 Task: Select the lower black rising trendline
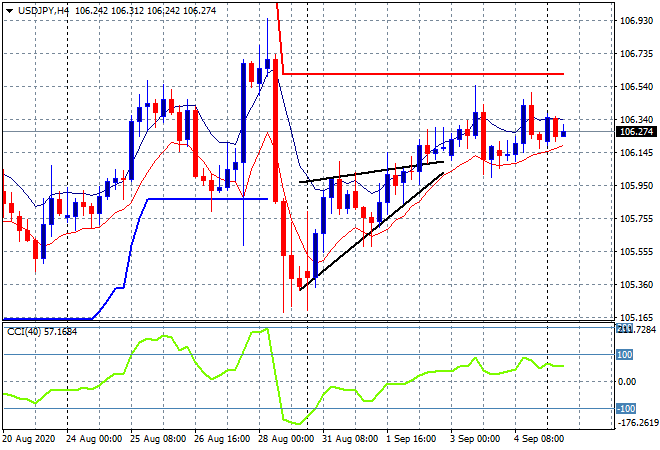[371, 232]
